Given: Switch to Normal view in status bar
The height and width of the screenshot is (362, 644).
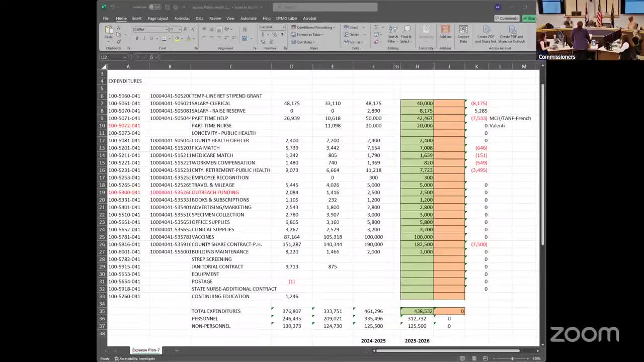Looking at the screenshot, I should point(462,358).
